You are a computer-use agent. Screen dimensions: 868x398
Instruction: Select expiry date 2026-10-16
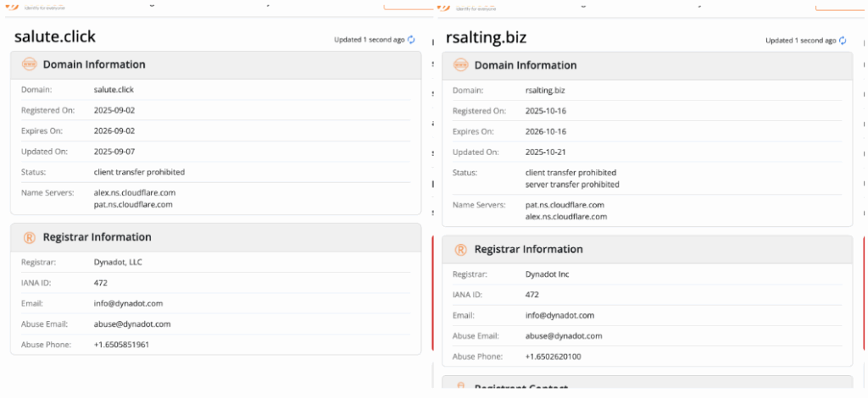[545, 131]
